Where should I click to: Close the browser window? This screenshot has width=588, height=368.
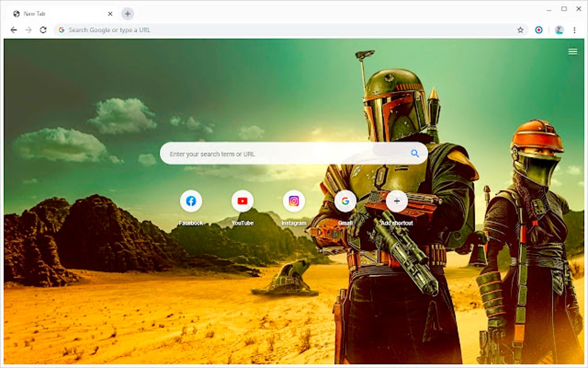click(579, 9)
